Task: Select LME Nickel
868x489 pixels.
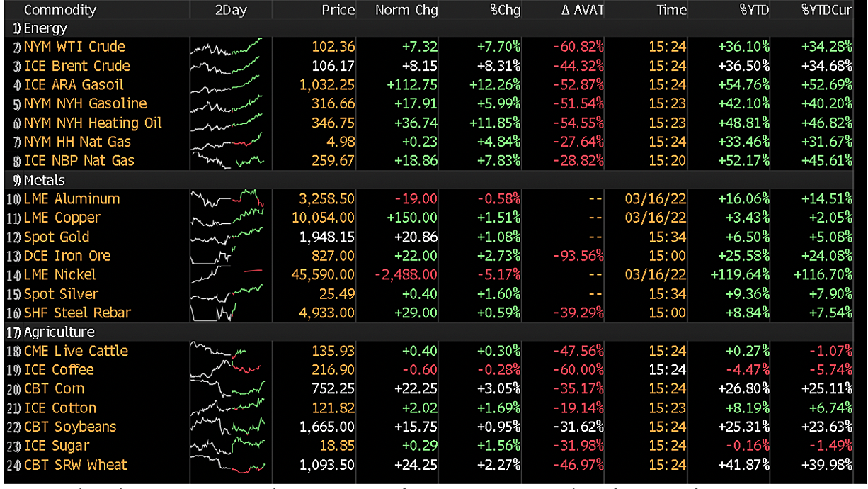Action: tap(60, 275)
